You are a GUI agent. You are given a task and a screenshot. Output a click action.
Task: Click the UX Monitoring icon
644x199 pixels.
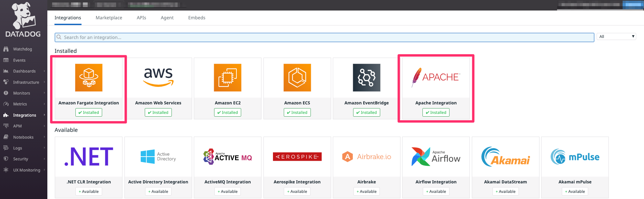coord(6,170)
